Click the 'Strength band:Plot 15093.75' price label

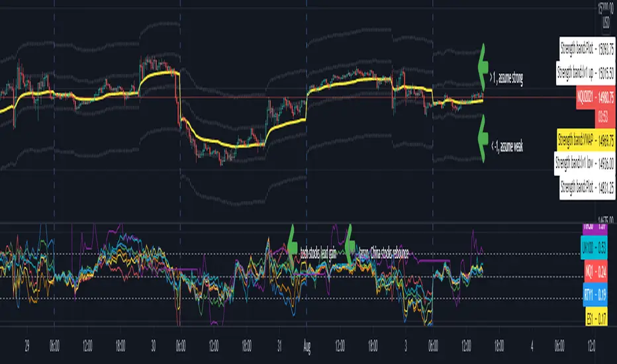tap(587, 49)
